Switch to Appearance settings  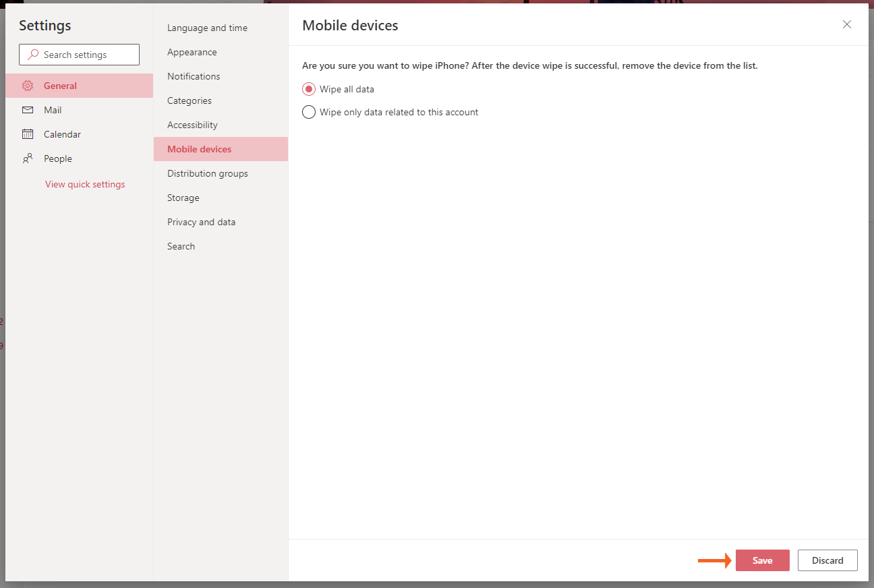[x=192, y=52]
